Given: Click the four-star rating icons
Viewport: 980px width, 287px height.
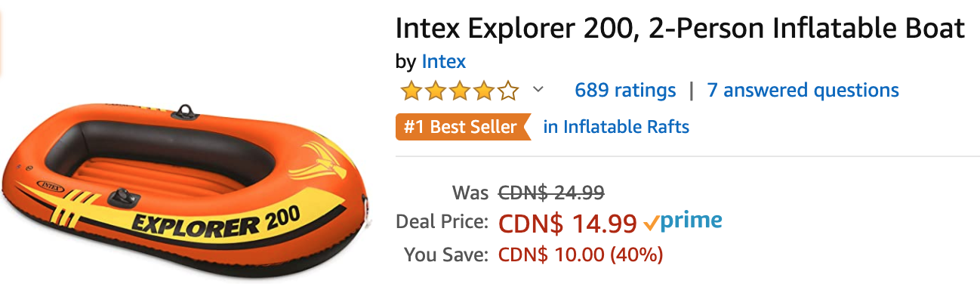Looking at the screenshot, I should tap(459, 91).
